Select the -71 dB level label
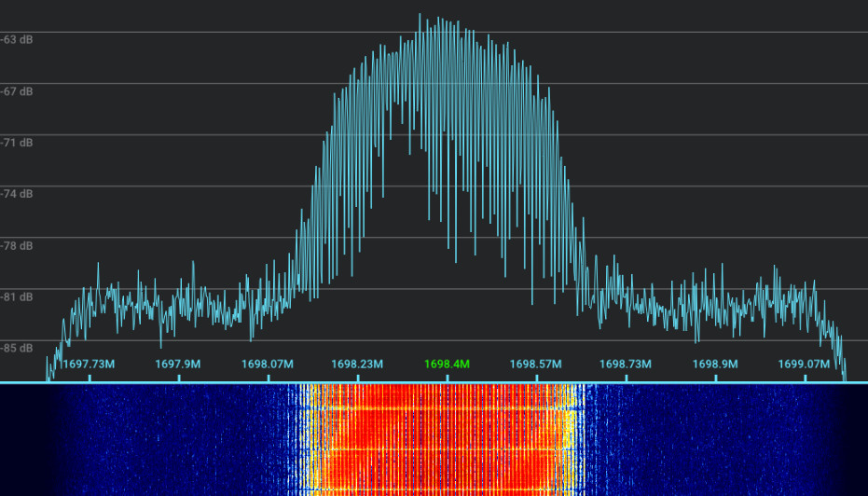The image size is (868, 496). (x=17, y=143)
